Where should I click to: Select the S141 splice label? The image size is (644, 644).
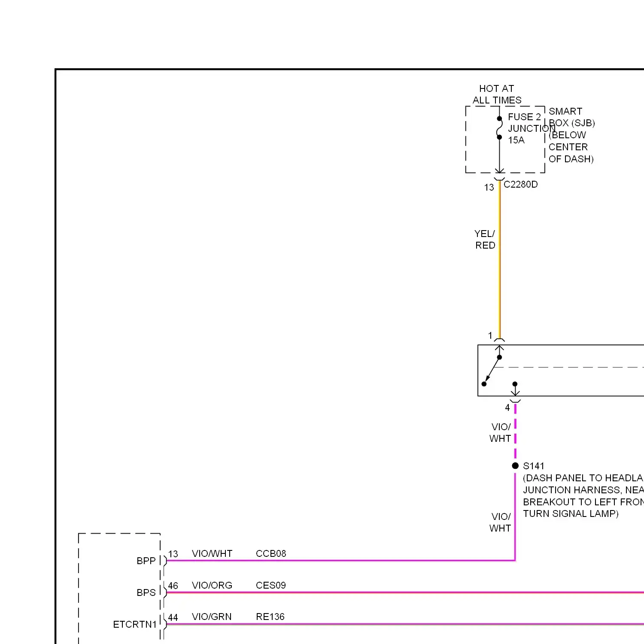[534, 466]
